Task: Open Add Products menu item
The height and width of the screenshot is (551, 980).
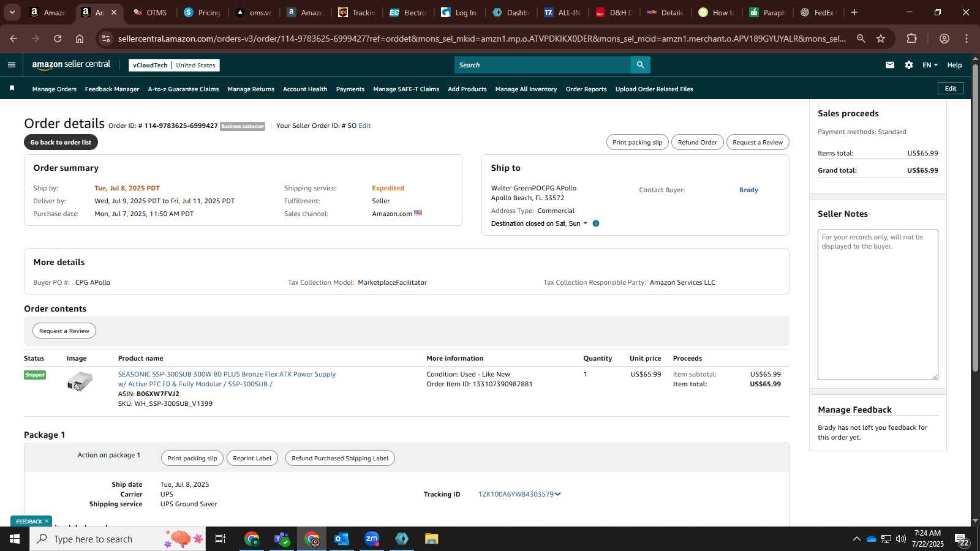Action: (467, 89)
